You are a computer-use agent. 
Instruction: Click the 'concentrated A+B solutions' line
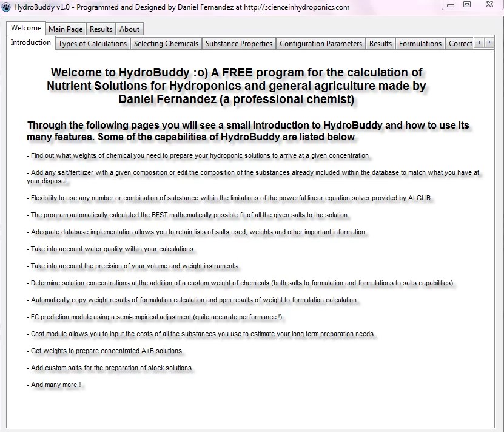[104, 351]
